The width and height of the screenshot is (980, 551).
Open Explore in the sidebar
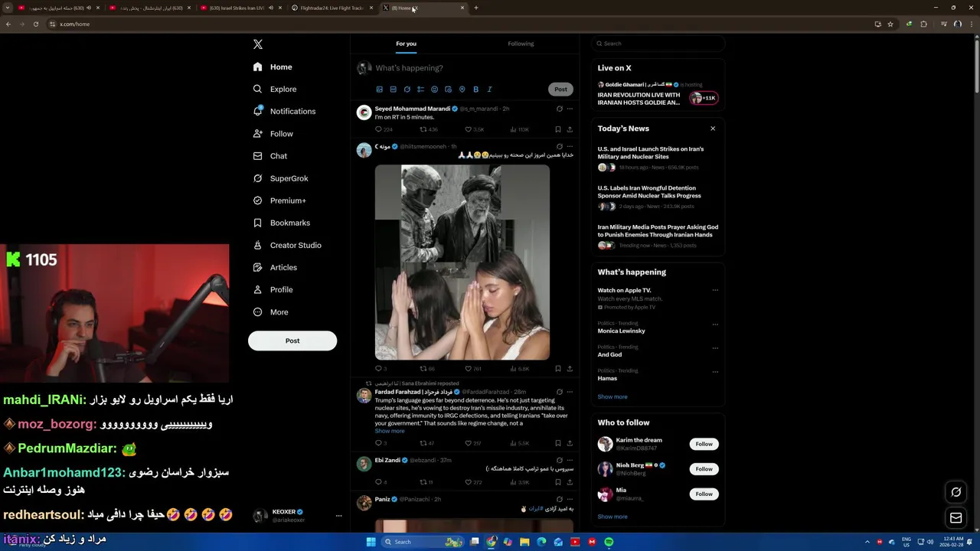pos(275,89)
